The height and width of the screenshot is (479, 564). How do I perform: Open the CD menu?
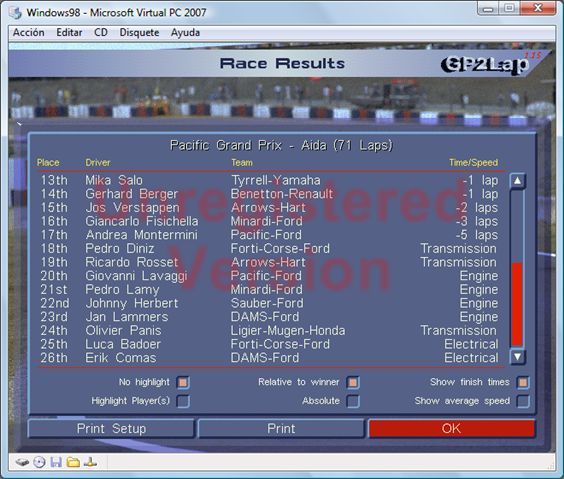(101, 33)
